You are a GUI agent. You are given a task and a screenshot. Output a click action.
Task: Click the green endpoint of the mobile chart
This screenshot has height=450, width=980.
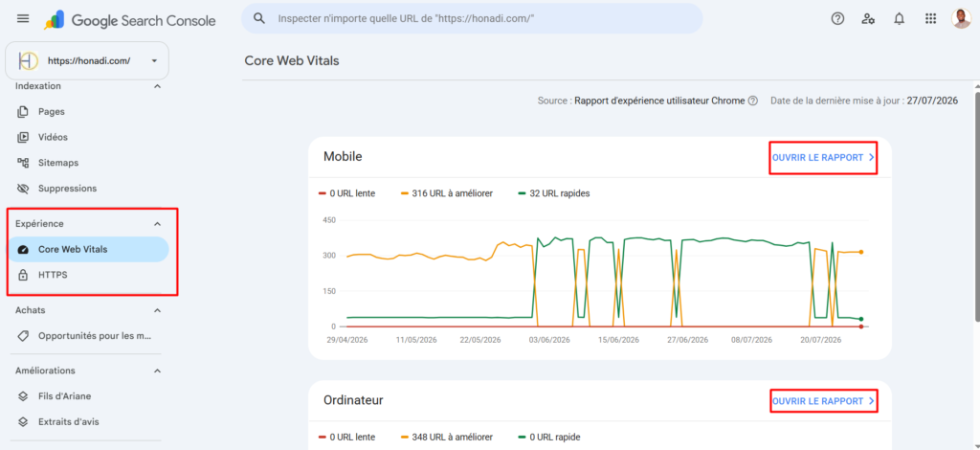pos(860,319)
